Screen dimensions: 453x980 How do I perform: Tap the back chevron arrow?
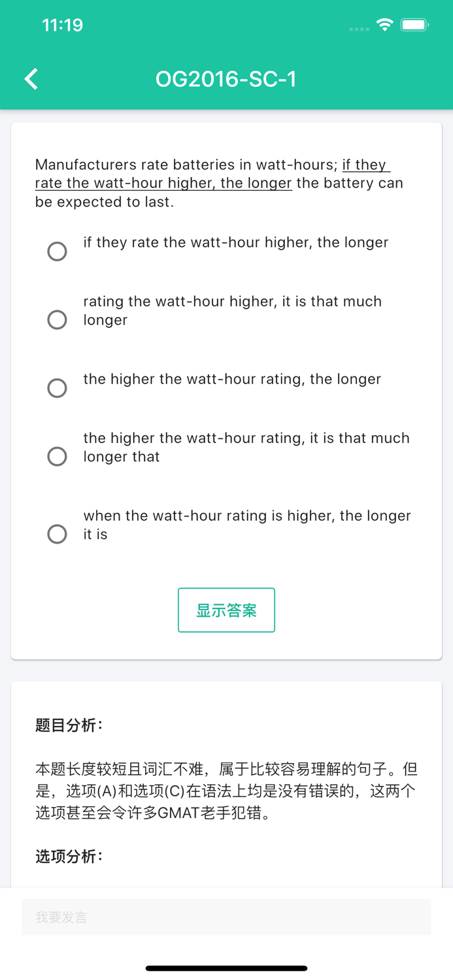pyautogui.click(x=30, y=78)
